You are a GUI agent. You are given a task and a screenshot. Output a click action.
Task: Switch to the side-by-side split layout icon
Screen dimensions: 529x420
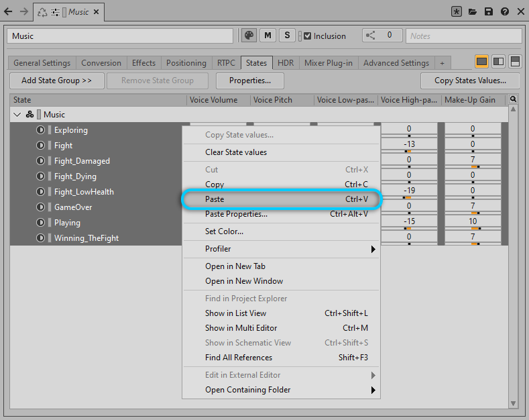[498, 62]
